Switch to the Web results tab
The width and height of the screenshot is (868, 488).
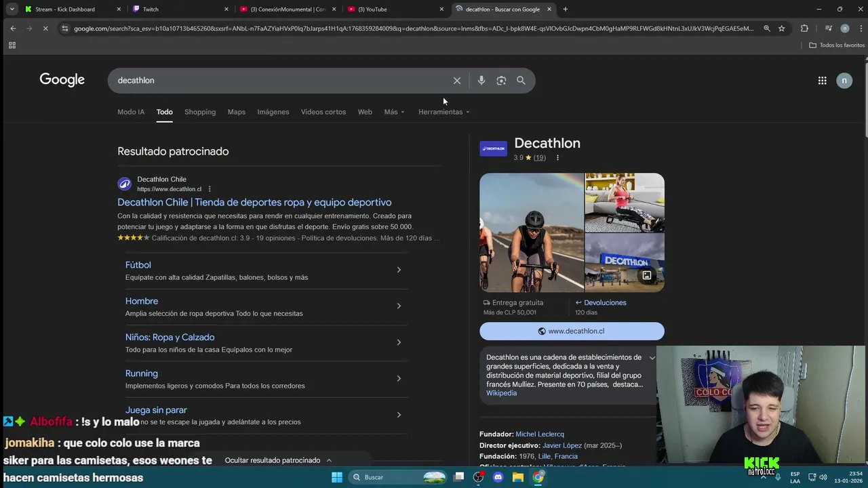coord(365,112)
